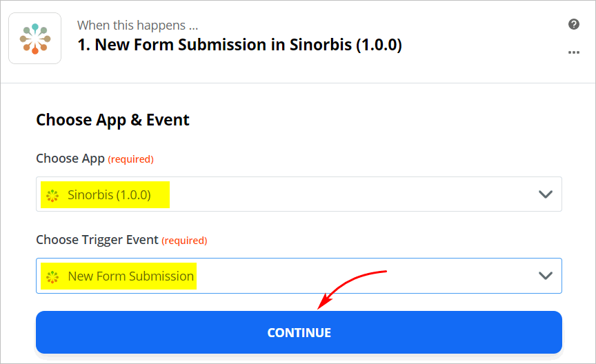Click the Sinorbis app logo in step header
Image resolution: width=596 pixels, height=364 pixels.
coord(34,39)
